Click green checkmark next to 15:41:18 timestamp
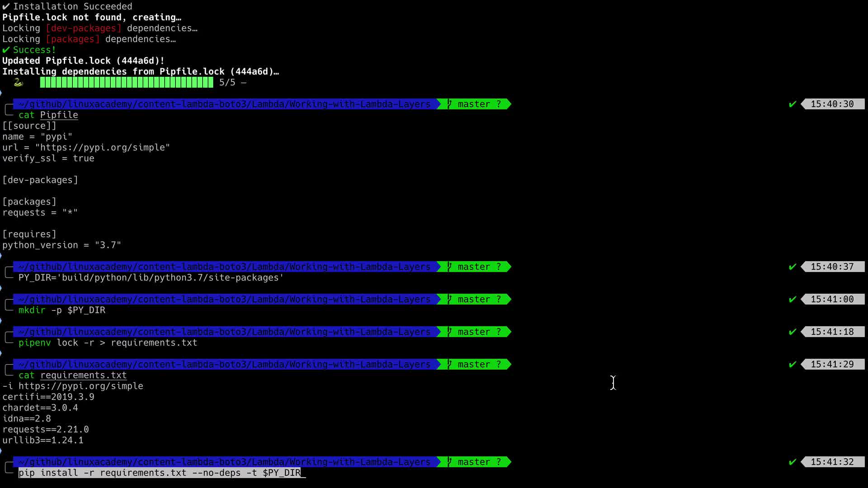This screenshot has width=868, height=488. click(x=792, y=332)
